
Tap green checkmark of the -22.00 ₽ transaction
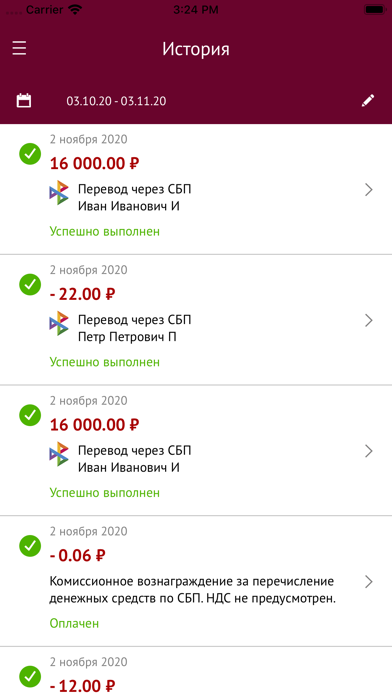pos(30,284)
